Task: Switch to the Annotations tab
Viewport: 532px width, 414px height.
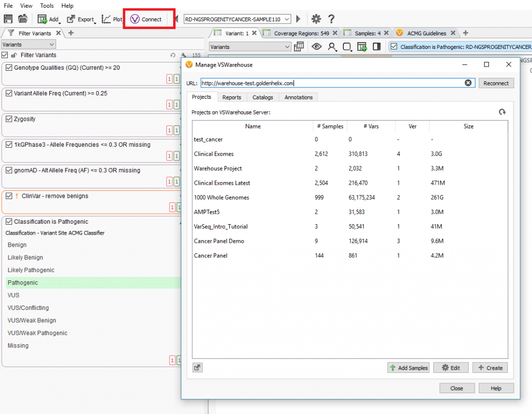Action: click(298, 97)
